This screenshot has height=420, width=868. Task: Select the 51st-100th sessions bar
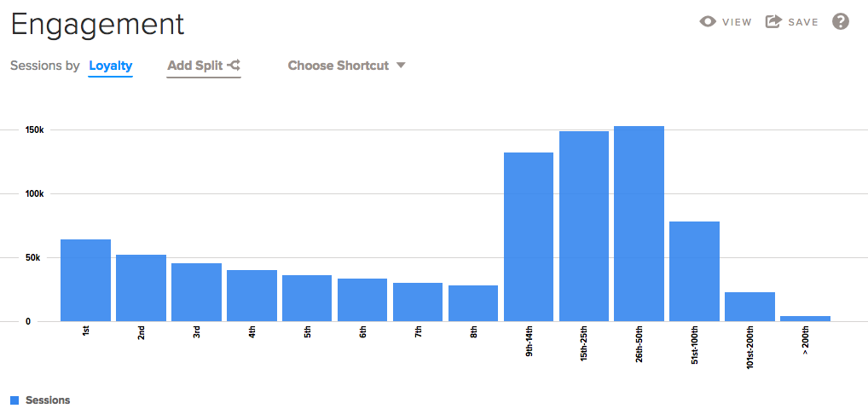(x=694, y=271)
